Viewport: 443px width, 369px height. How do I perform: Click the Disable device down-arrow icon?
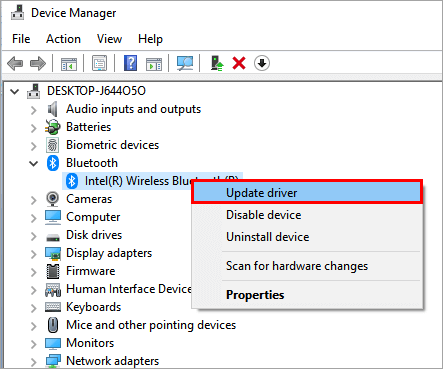point(262,63)
